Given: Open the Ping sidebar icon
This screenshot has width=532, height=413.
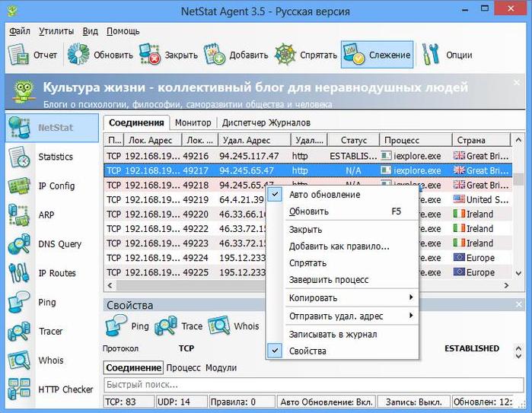Looking at the screenshot, I should click(19, 302).
